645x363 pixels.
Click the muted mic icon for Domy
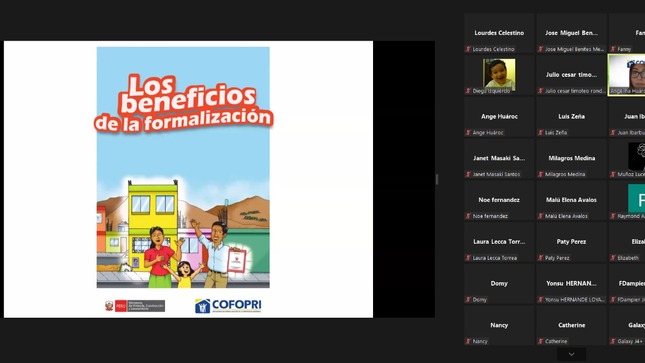tap(468, 300)
